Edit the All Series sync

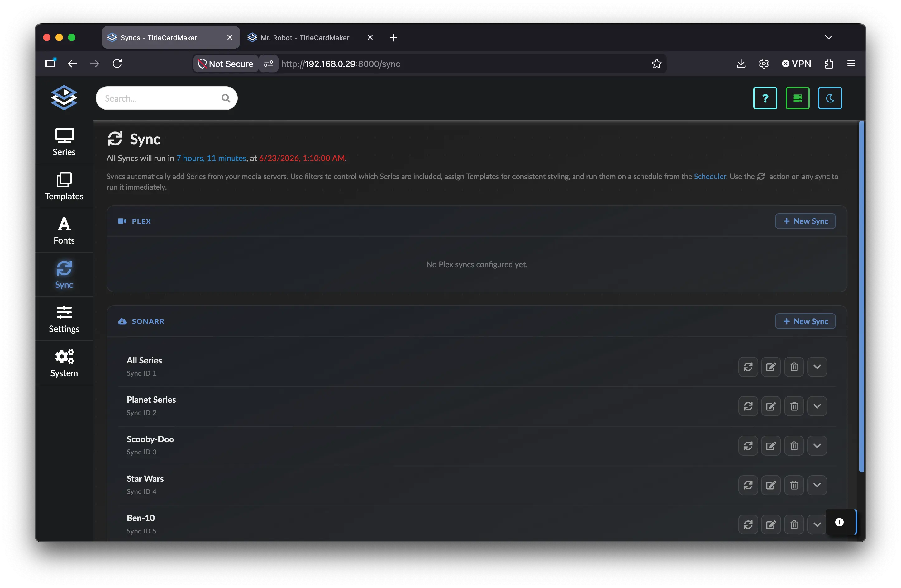pos(771,367)
